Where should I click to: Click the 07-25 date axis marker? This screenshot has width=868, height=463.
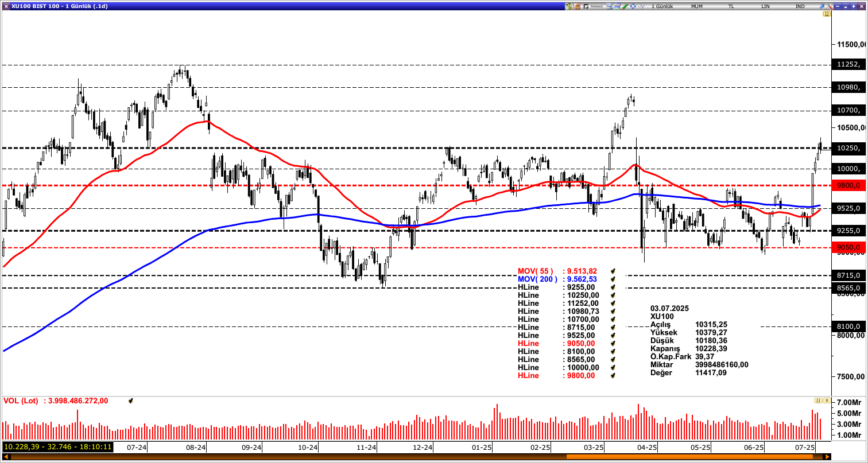(805, 447)
